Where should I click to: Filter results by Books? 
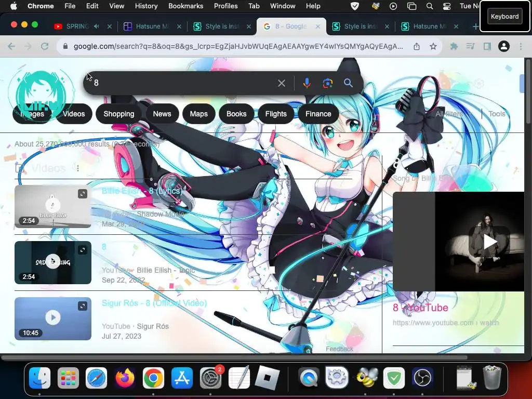coord(236,114)
